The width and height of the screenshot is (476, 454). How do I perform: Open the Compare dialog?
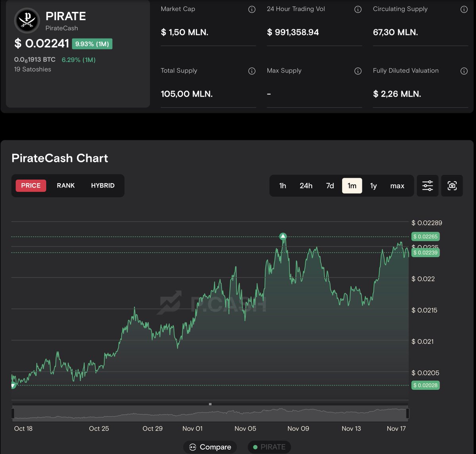click(210, 447)
